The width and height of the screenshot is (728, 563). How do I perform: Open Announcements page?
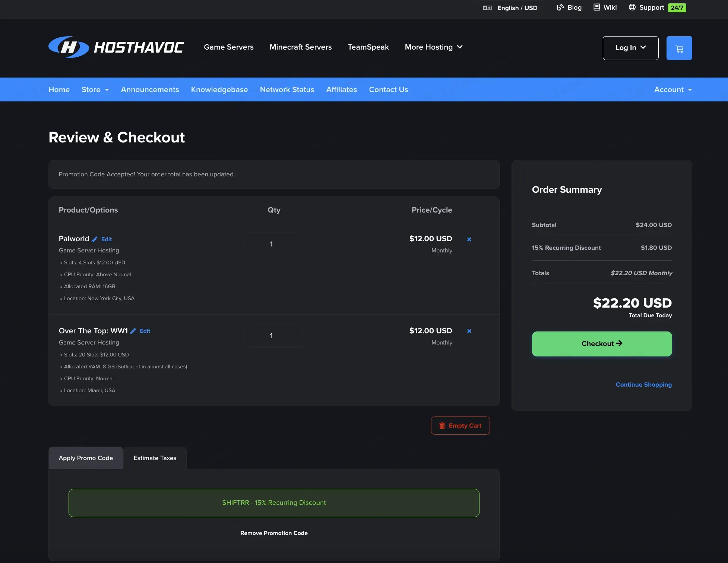tap(150, 90)
